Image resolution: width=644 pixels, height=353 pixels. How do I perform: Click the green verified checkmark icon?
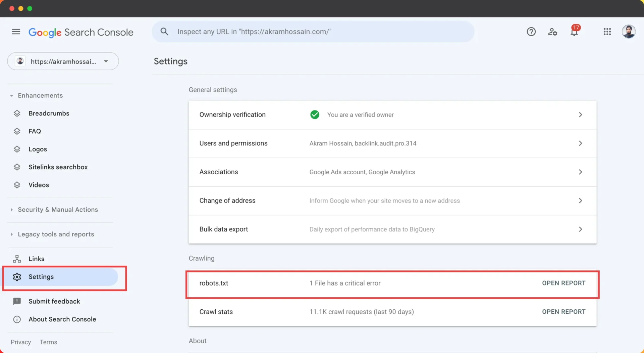coord(315,115)
